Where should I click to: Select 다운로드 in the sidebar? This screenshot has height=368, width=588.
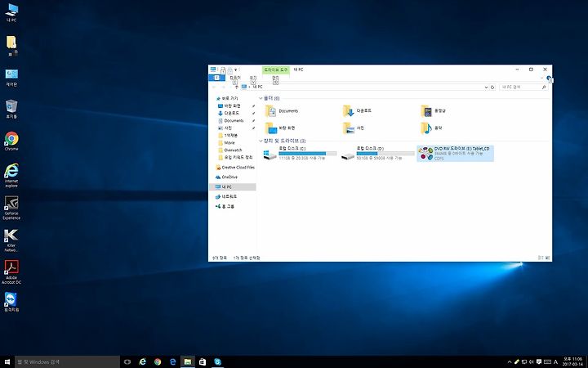point(229,113)
